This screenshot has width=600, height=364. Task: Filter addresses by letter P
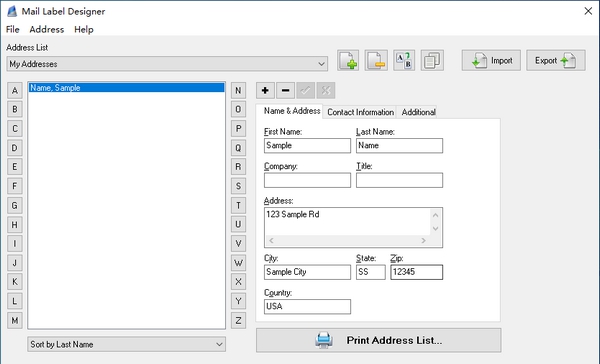238,129
